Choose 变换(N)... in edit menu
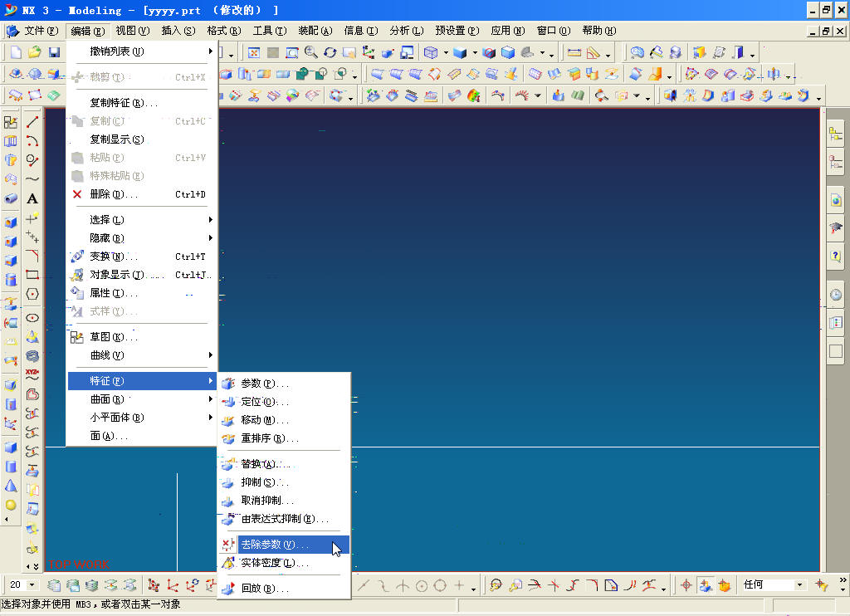850x616 pixels. 142,257
